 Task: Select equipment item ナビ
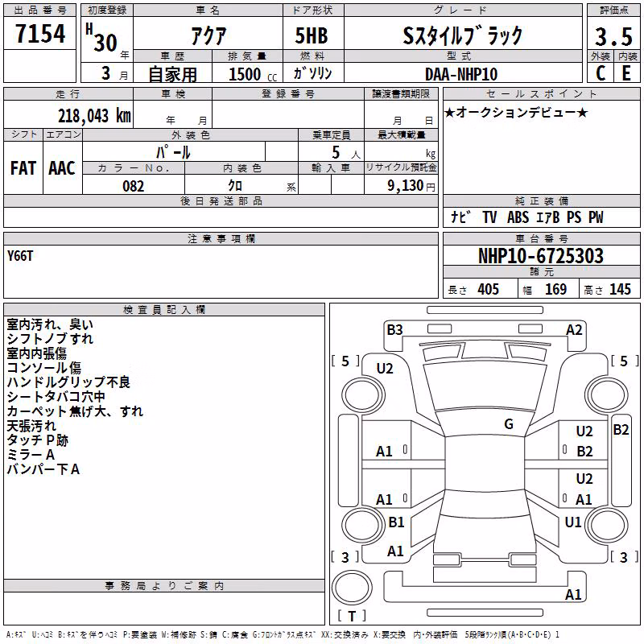(x=460, y=217)
